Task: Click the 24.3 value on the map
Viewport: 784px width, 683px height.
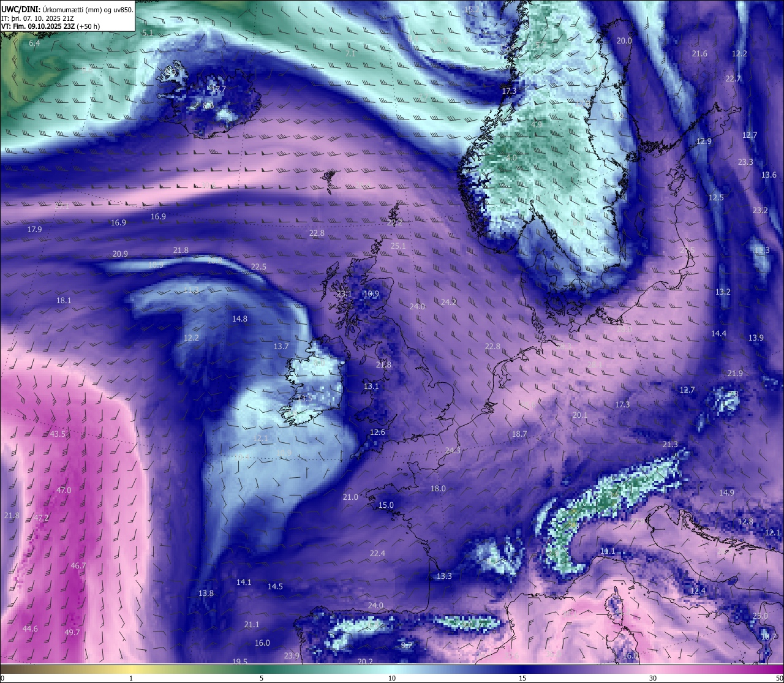Action: pos(453,451)
